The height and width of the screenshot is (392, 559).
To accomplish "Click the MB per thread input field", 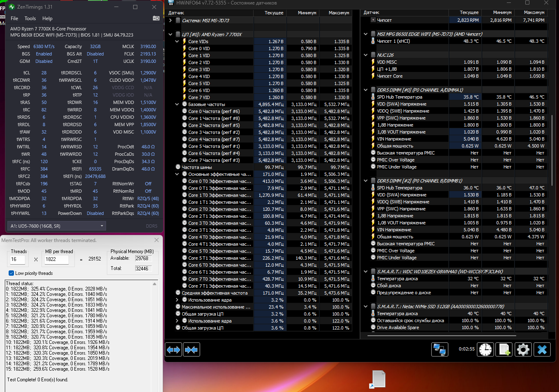I will [x=56, y=259].
